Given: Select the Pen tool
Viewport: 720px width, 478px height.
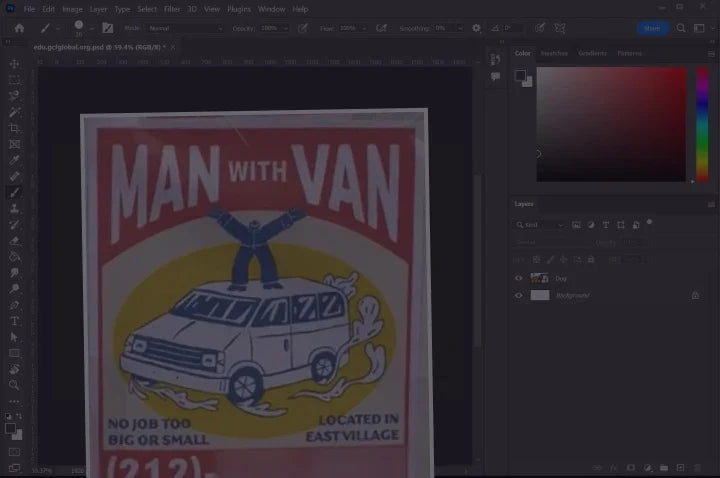Looking at the screenshot, I should point(14,305).
